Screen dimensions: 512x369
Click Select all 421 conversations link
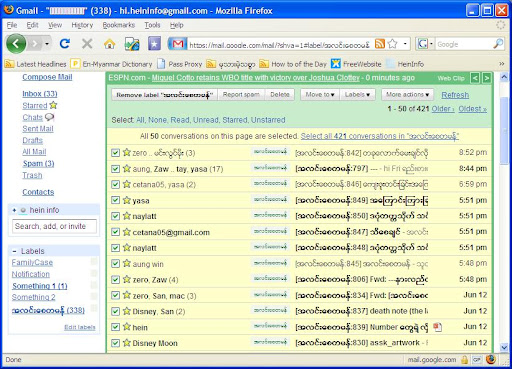[380, 136]
